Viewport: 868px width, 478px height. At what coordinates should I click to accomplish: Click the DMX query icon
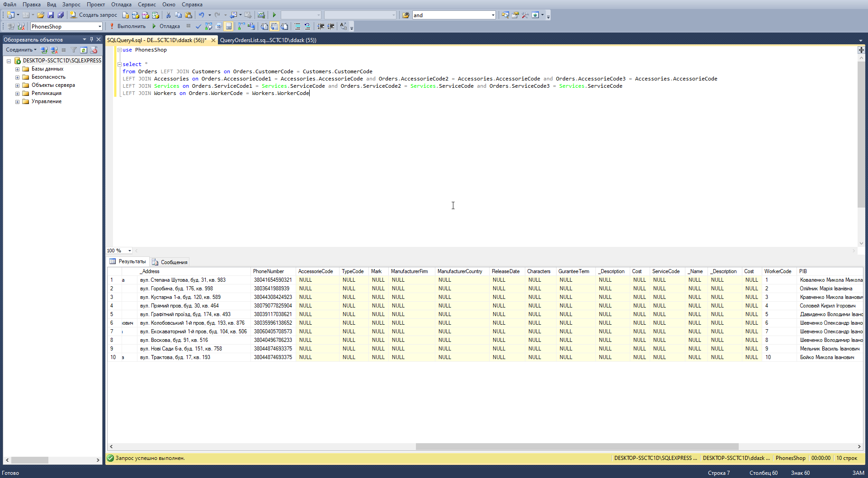click(145, 15)
